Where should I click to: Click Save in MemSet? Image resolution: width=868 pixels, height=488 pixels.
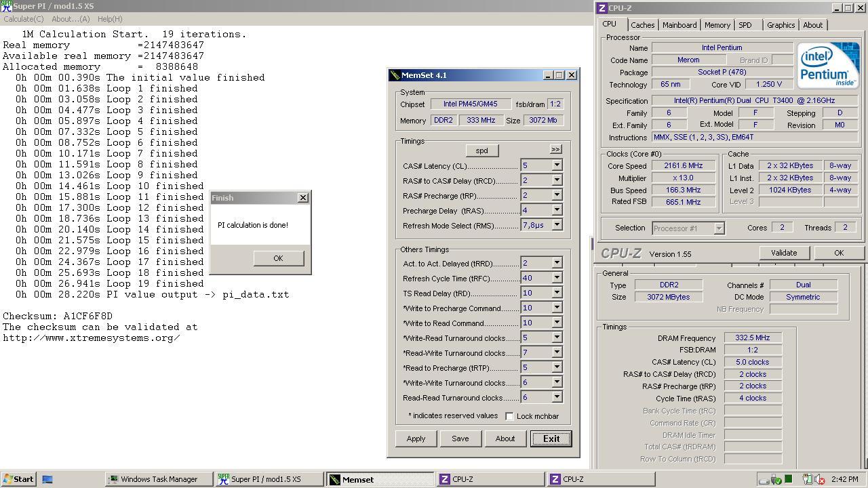[x=460, y=439]
